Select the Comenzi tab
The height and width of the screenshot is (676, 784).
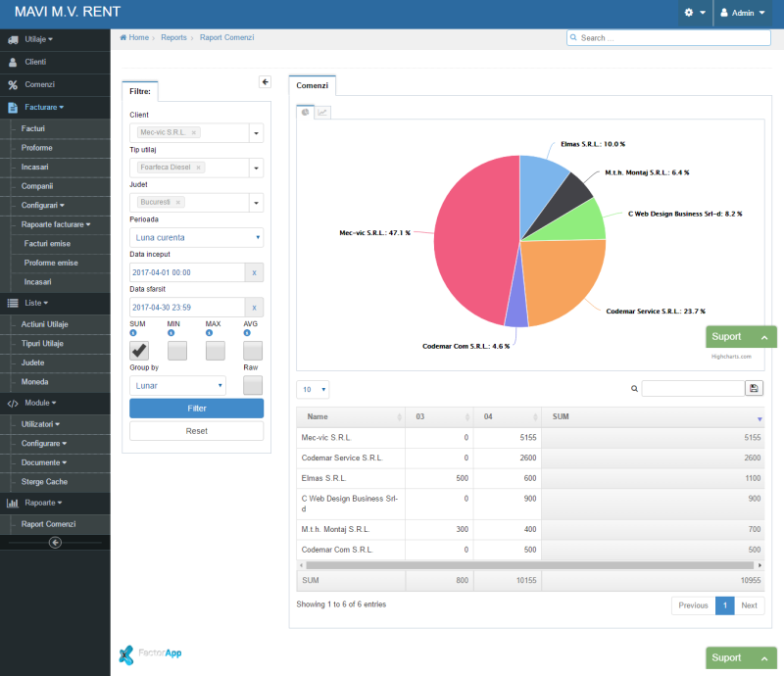tap(313, 86)
